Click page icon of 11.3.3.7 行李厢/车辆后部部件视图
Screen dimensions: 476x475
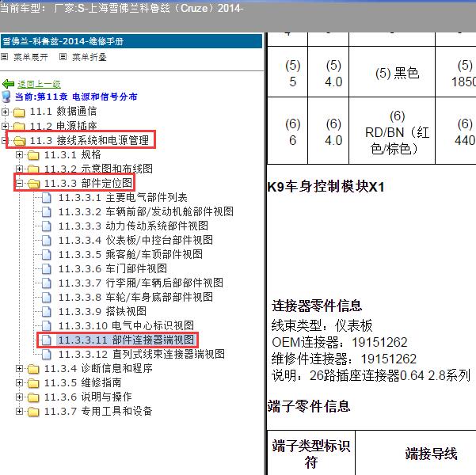coord(47,283)
